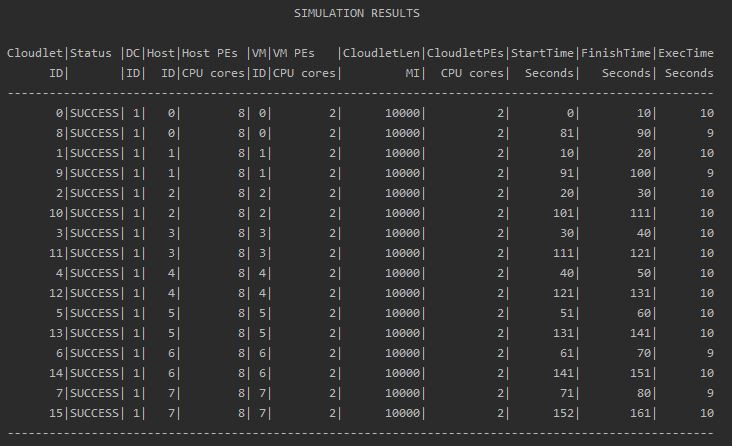Click StartTime value 51
Screen dimensions: 732x446
pyautogui.click(x=567, y=313)
